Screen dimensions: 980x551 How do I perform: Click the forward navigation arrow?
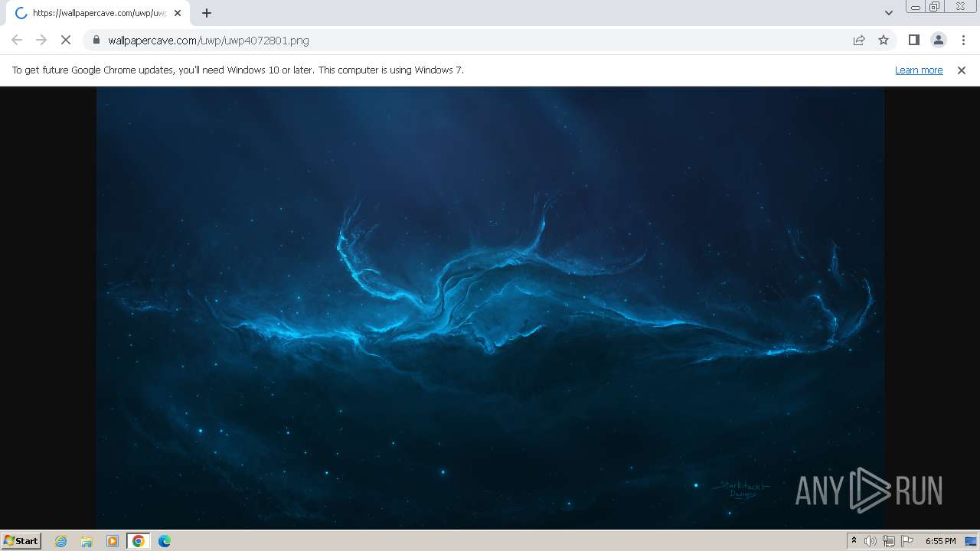pyautogui.click(x=41, y=40)
